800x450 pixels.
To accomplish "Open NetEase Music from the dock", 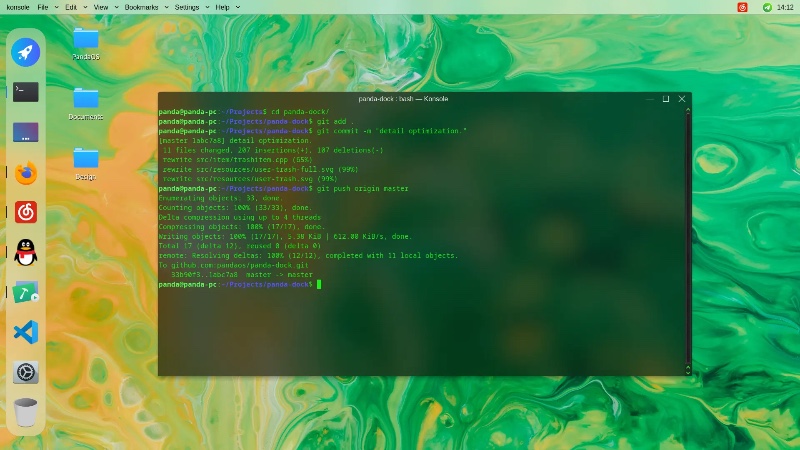I will 26,213.
